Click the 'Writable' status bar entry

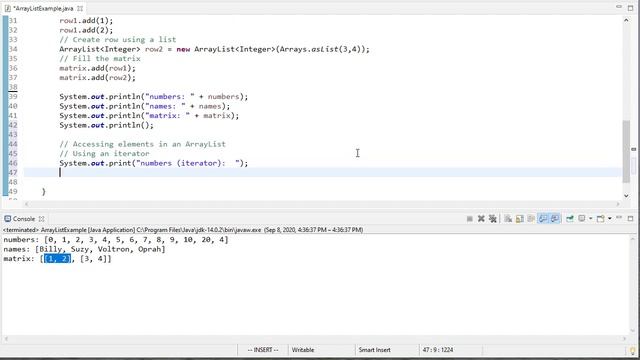[x=303, y=350]
